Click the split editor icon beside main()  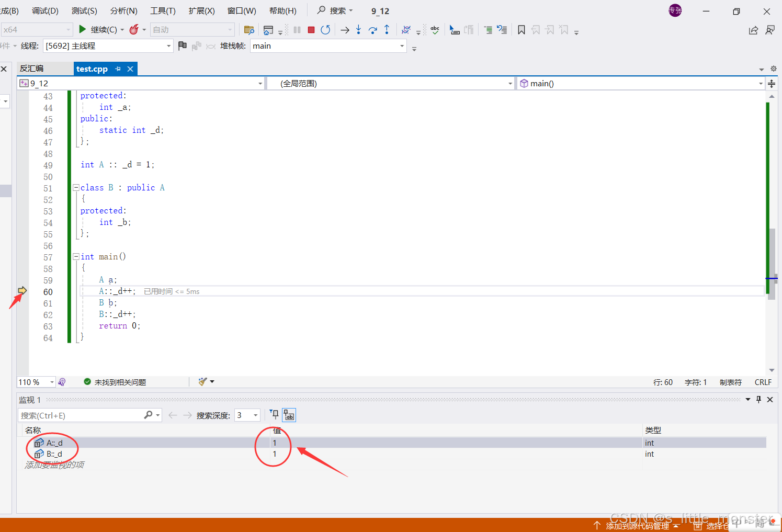[772, 84]
